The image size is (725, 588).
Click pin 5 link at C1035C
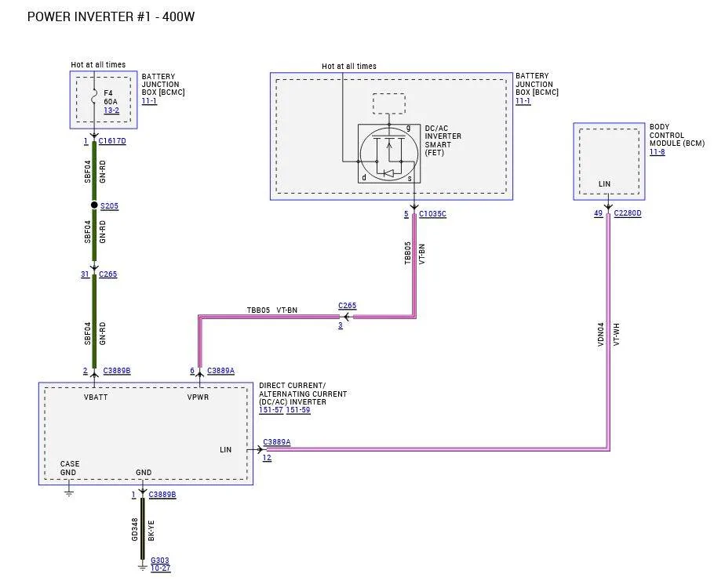tap(406, 214)
